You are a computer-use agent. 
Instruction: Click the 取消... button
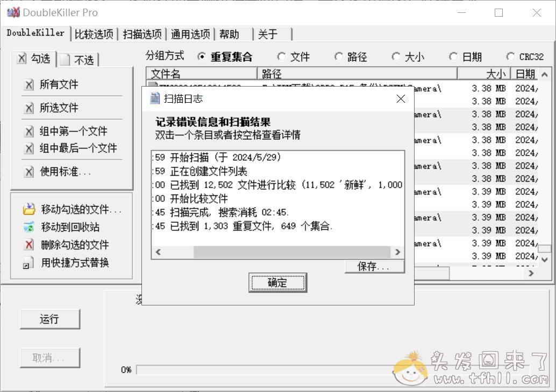[x=50, y=358]
